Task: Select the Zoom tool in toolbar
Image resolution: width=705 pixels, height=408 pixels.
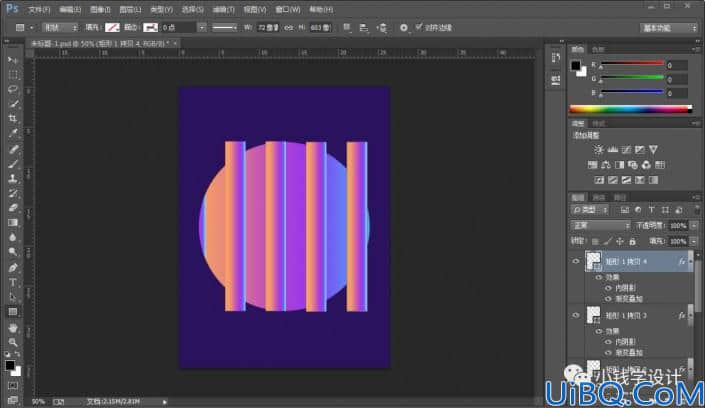Action: [13, 342]
